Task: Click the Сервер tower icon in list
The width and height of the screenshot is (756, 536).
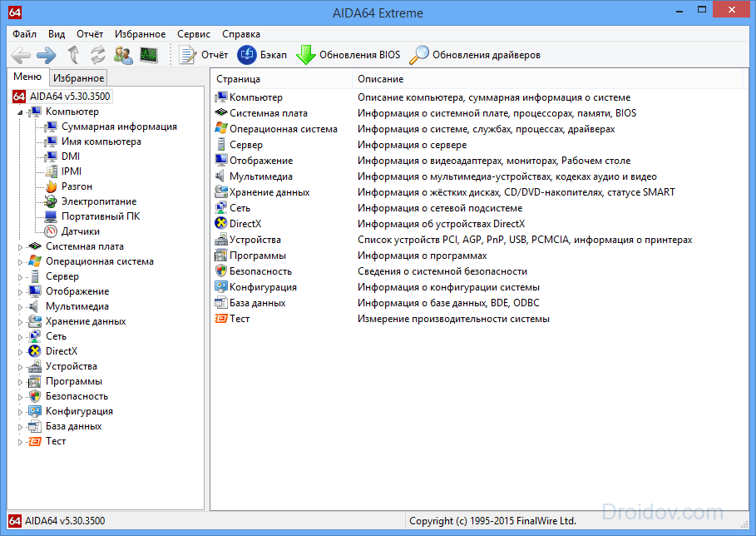Action: (221, 144)
